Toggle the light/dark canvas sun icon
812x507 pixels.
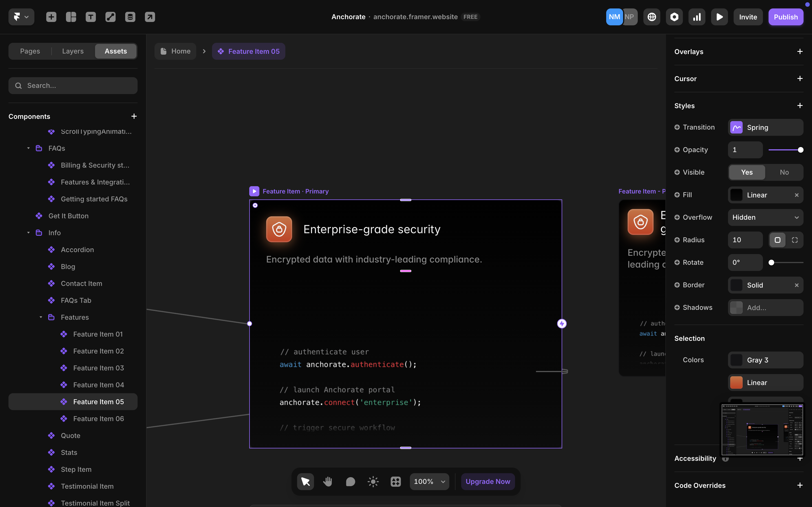[x=373, y=482]
